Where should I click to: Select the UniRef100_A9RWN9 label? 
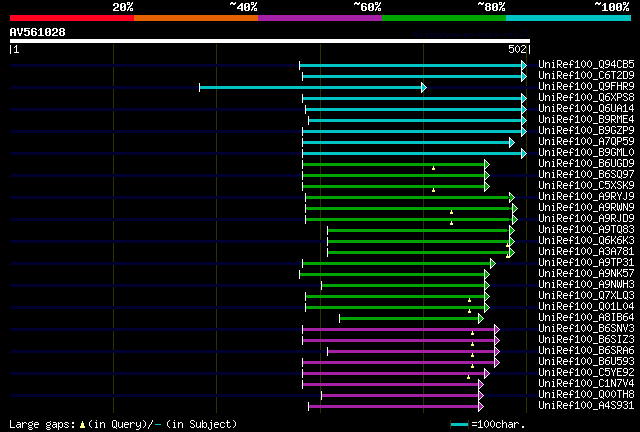click(x=586, y=207)
